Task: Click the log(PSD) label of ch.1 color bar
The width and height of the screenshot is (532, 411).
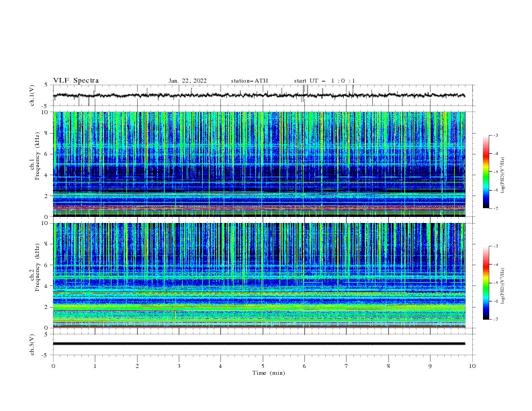Action: 502,175
